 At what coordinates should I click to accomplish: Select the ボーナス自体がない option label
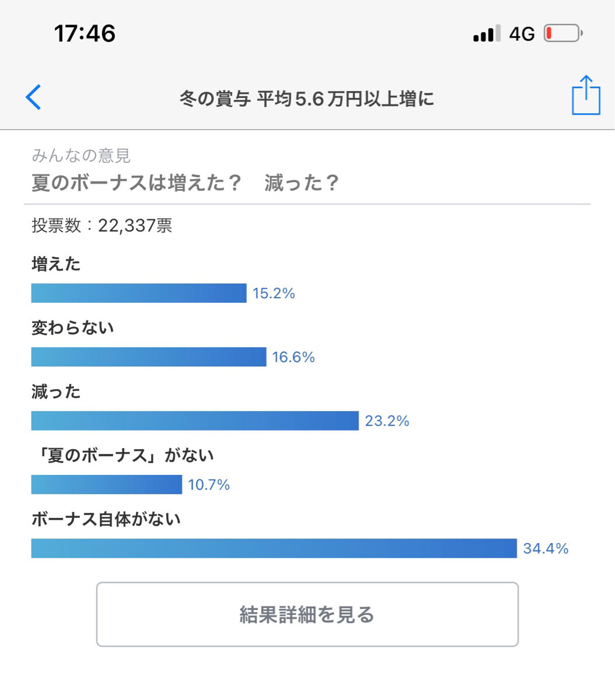(x=106, y=519)
